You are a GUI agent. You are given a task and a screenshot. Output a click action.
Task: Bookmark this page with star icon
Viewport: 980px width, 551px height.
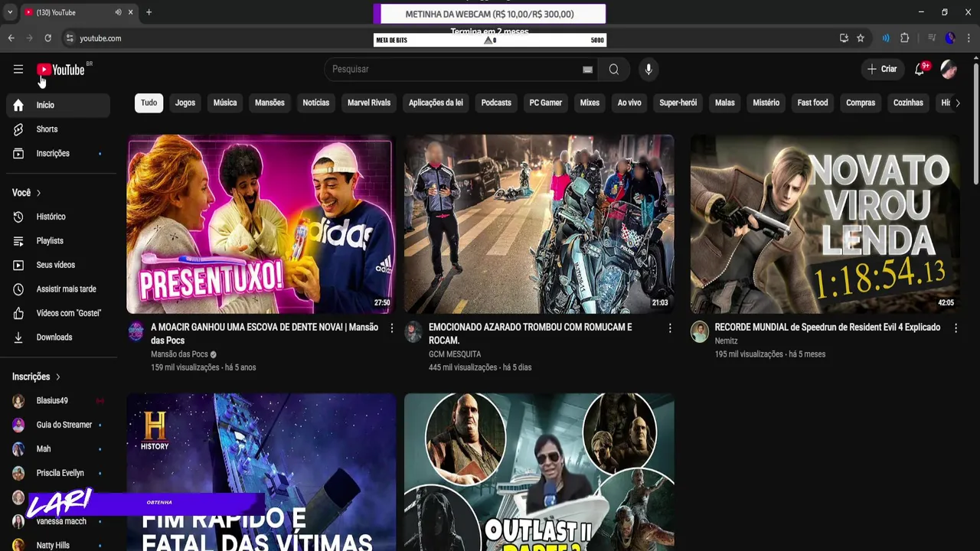point(861,38)
